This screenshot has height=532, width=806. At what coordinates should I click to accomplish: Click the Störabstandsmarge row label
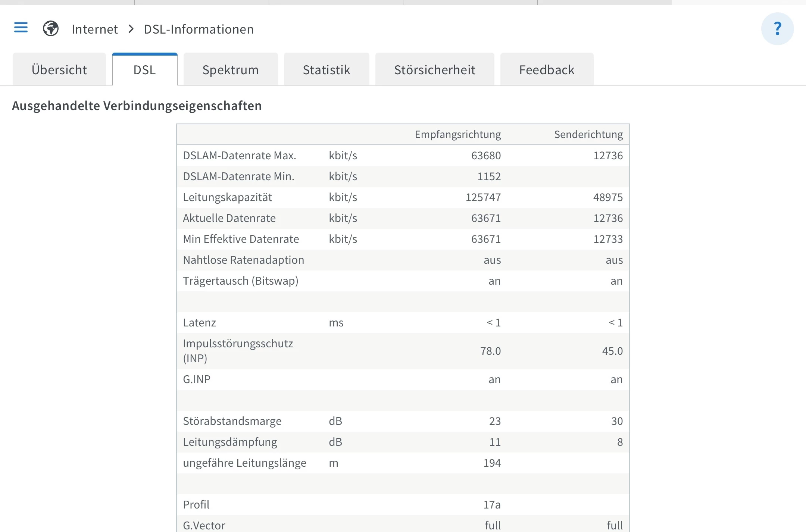(x=232, y=421)
